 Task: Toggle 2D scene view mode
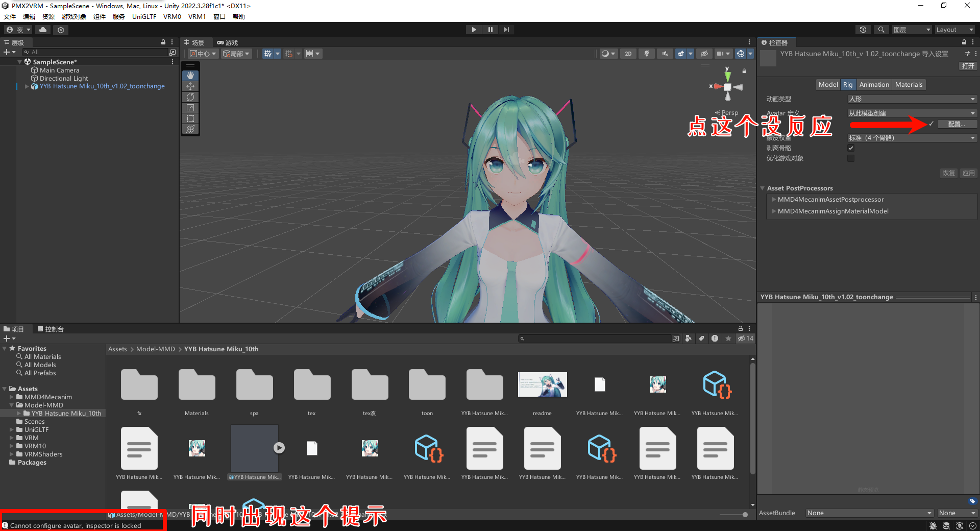coord(628,54)
